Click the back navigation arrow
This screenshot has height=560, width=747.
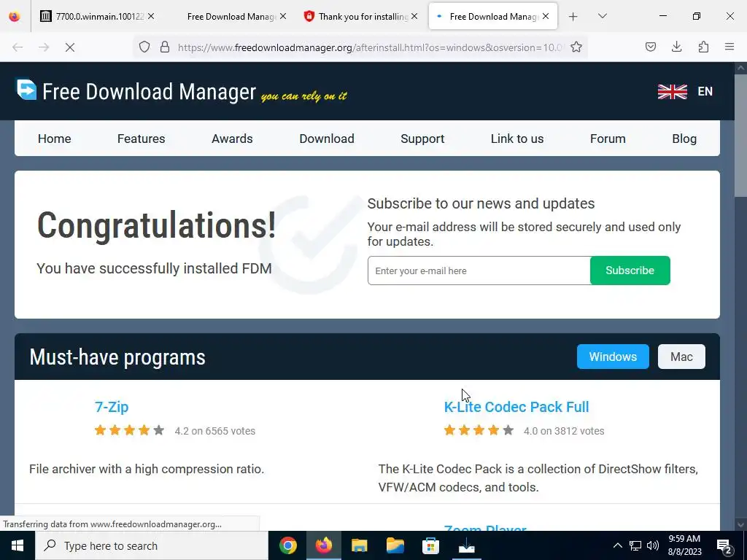tap(18, 47)
